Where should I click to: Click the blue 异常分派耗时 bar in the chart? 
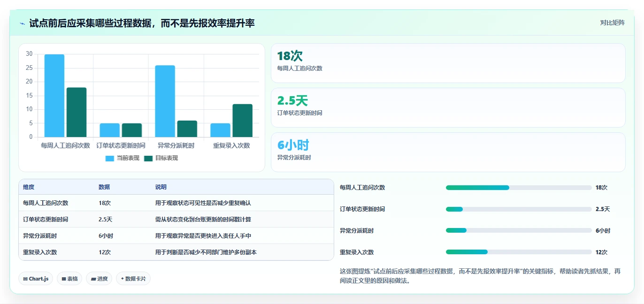click(x=165, y=101)
